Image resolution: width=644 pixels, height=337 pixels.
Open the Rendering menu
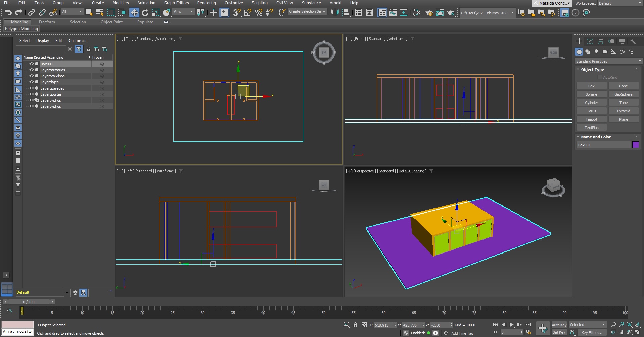click(206, 3)
